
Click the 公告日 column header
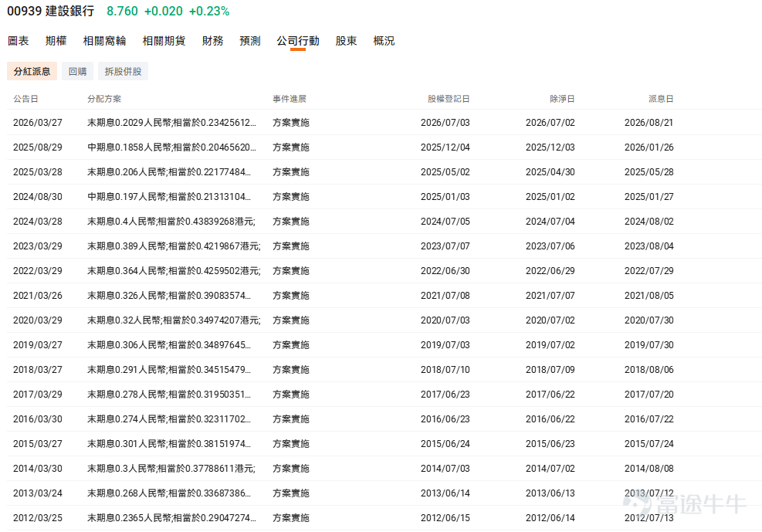(25, 99)
